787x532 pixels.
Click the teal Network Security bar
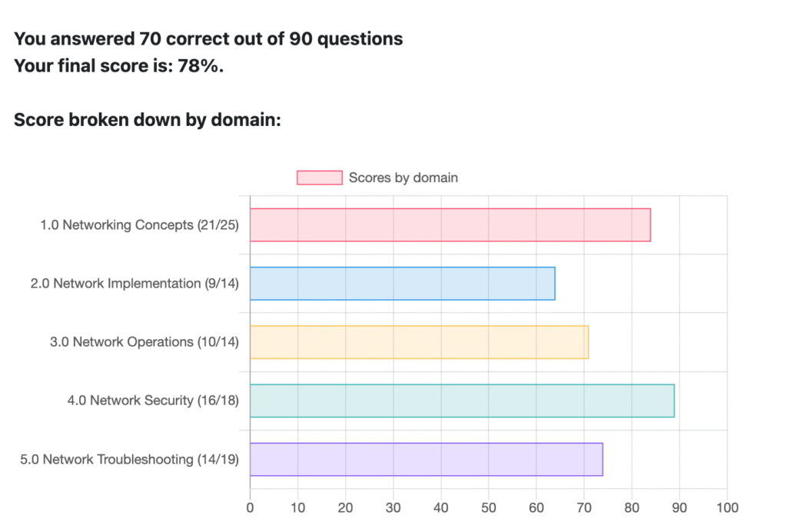462,401
